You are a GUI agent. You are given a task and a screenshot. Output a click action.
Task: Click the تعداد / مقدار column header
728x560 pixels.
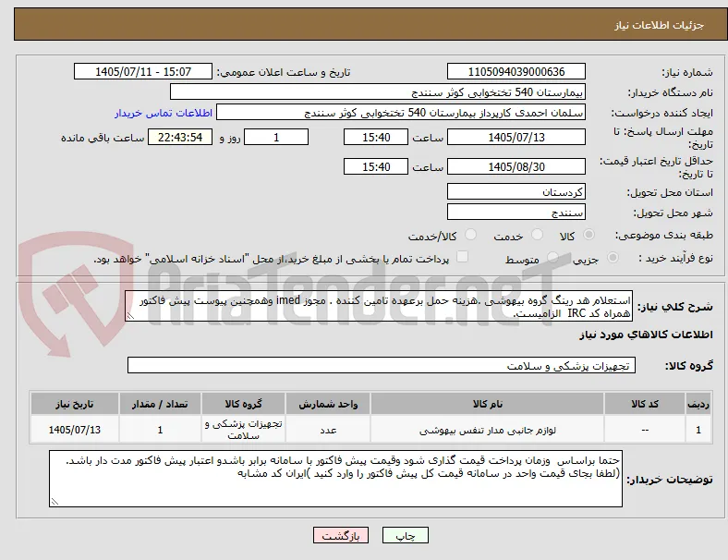pyautogui.click(x=160, y=404)
